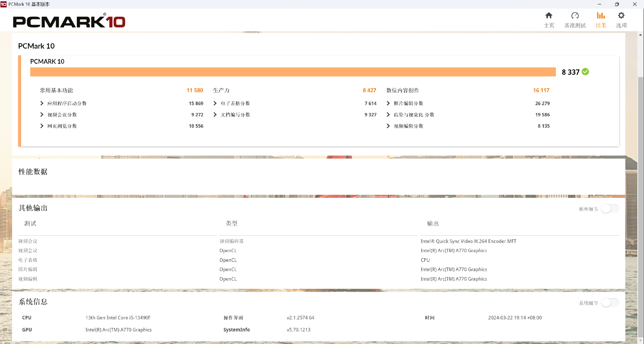This screenshot has height=344, width=644.
Task: Click the CPU output for 电子表格
Action: click(425, 260)
